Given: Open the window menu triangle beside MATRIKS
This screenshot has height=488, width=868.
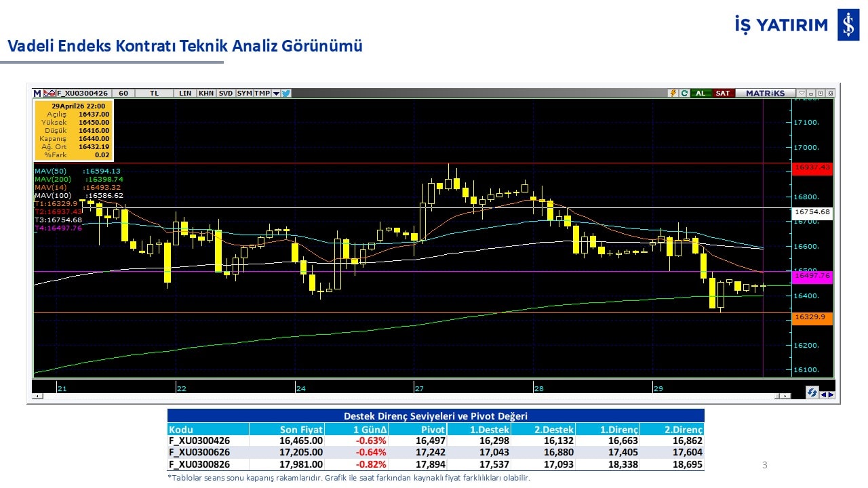Looking at the screenshot, I should (802, 93).
